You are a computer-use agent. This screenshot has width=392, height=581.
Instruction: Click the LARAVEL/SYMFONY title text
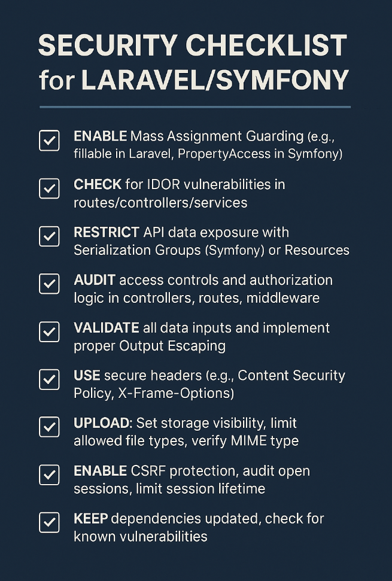point(215,80)
